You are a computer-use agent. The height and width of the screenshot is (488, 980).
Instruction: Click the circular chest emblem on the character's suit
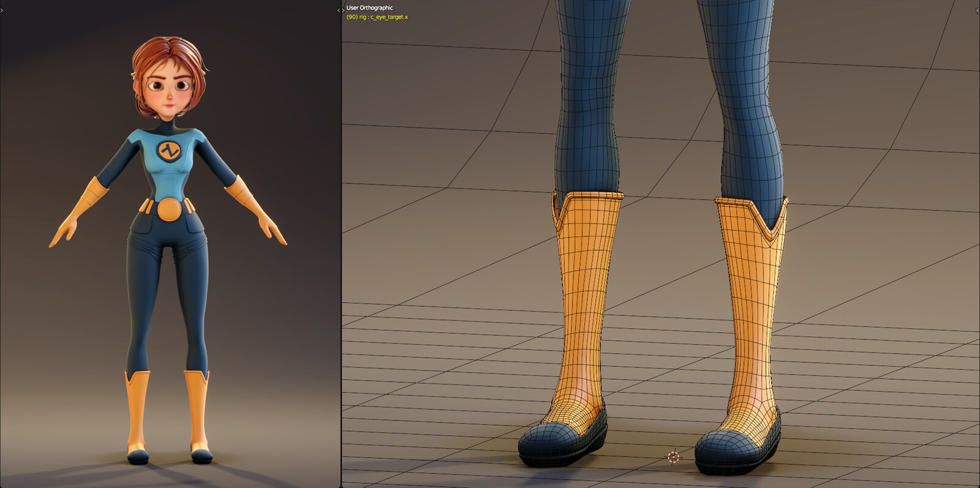point(169,151)
